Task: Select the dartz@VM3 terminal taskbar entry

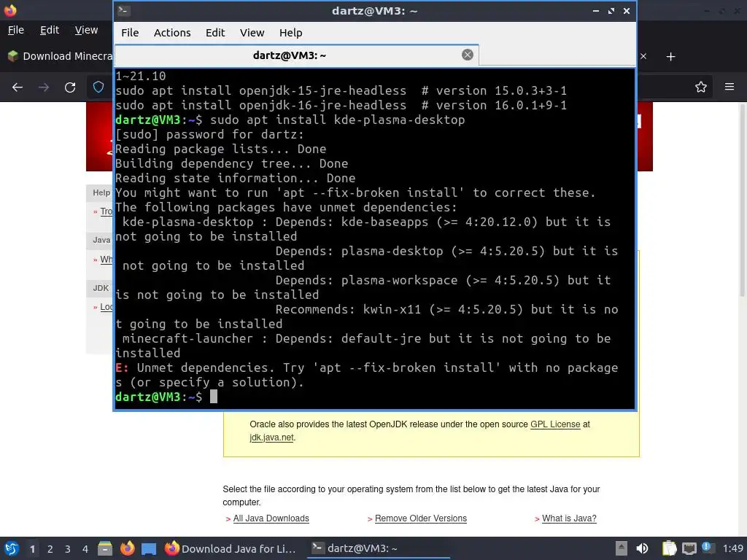Action: click(378, 548)
